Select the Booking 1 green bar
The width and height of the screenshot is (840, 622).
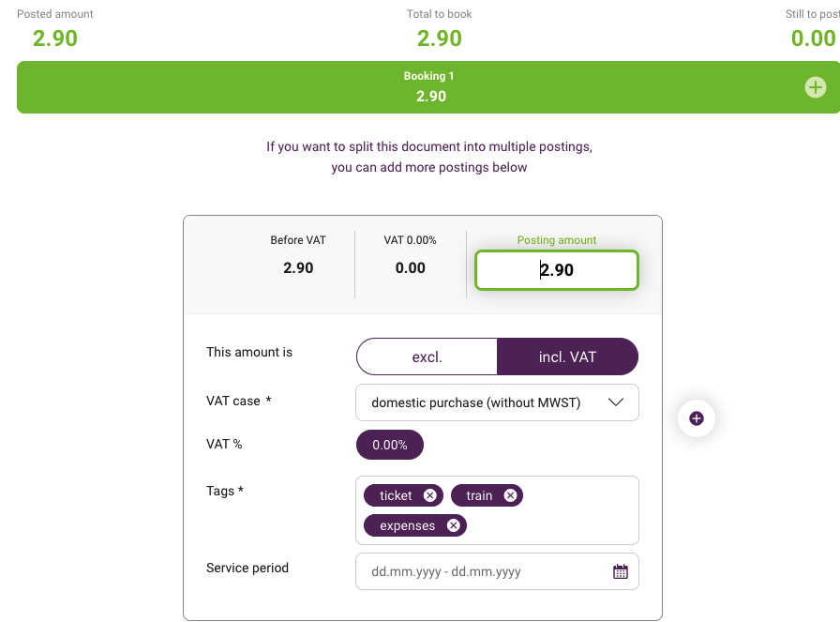click(x=428, y=87)
